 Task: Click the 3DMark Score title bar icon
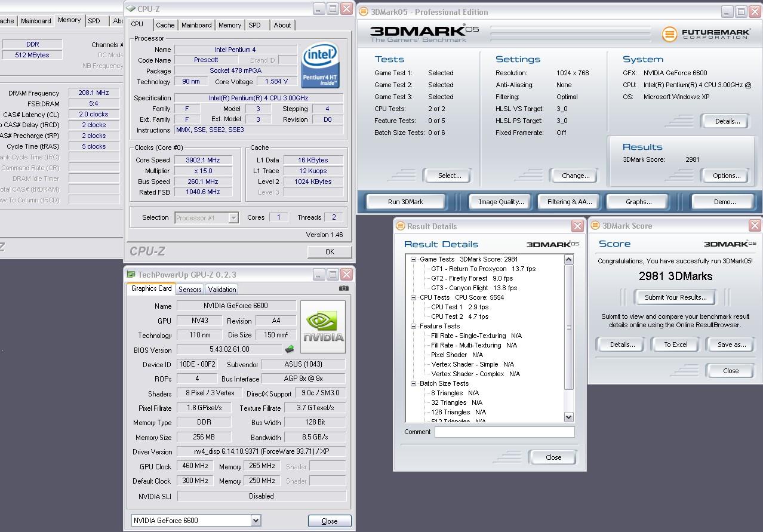point(595,226)
